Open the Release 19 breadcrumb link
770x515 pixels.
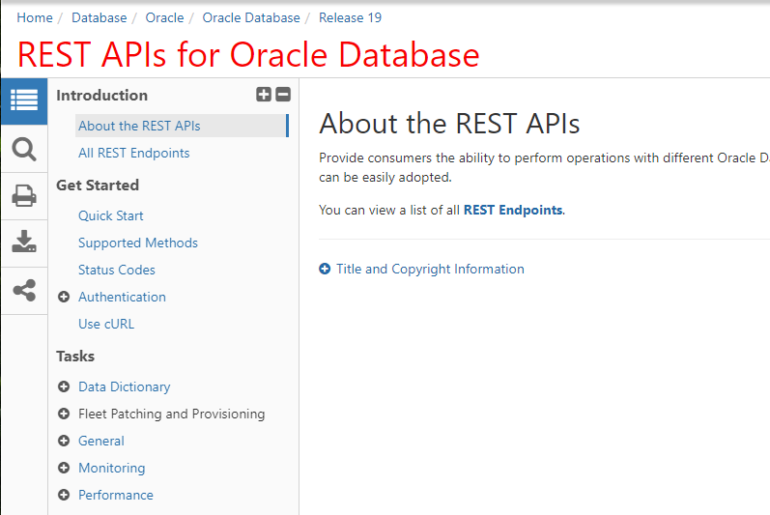tap(350, 18)
